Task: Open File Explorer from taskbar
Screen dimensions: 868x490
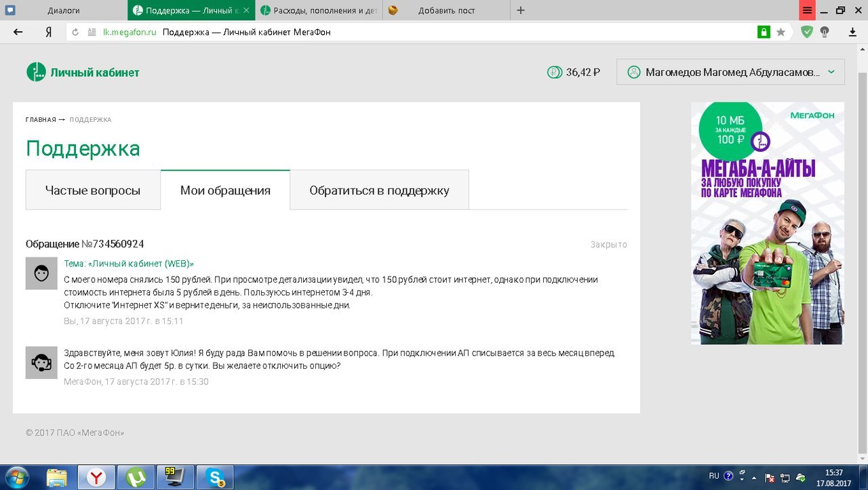Action: tap(57, 477)
